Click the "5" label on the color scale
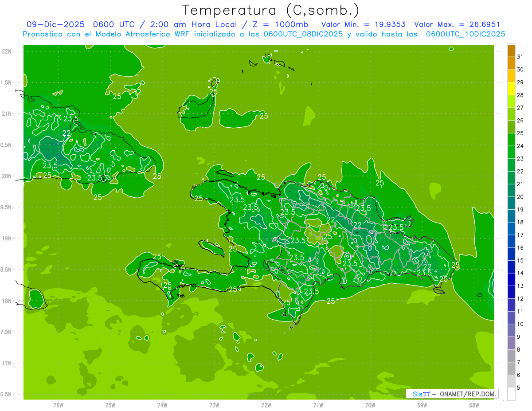The height and width of the screenshot is (411, 532). click(x=518, y=388)
